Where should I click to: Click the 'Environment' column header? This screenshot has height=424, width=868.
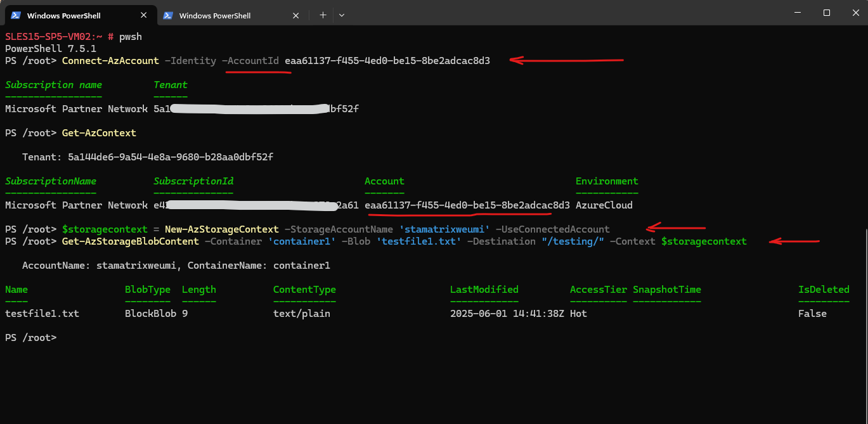(x=607, y=181)
